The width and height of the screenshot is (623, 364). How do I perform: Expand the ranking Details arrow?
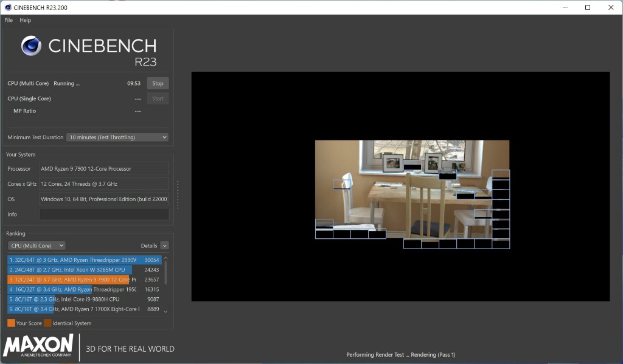[164, 246]
